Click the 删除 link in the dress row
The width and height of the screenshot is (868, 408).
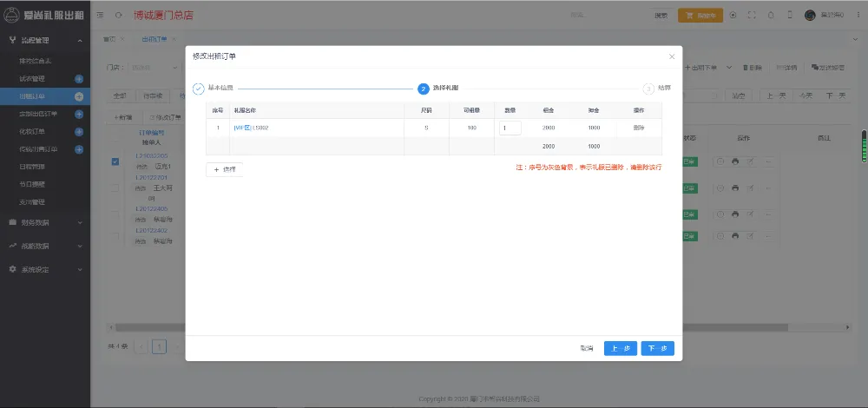click(638, 128)
